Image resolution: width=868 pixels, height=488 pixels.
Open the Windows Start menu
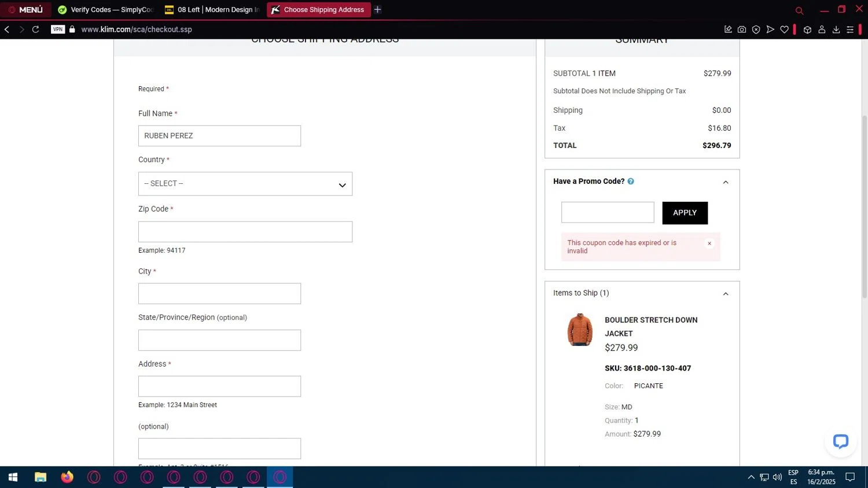point(13,477)
